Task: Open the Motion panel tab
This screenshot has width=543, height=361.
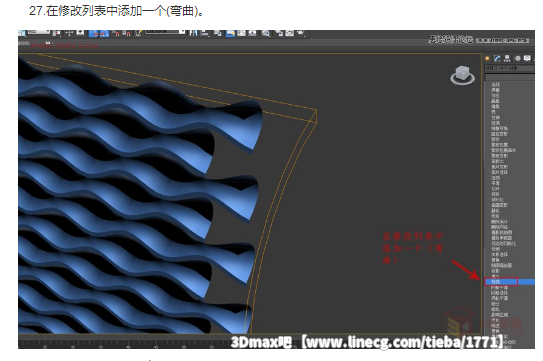Action: coord(517,58)
